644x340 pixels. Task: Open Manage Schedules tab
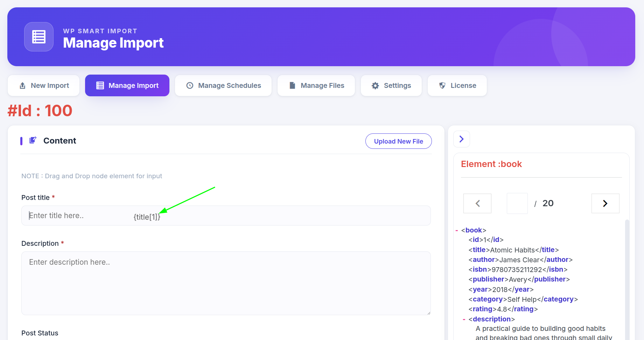coord(223,85)
